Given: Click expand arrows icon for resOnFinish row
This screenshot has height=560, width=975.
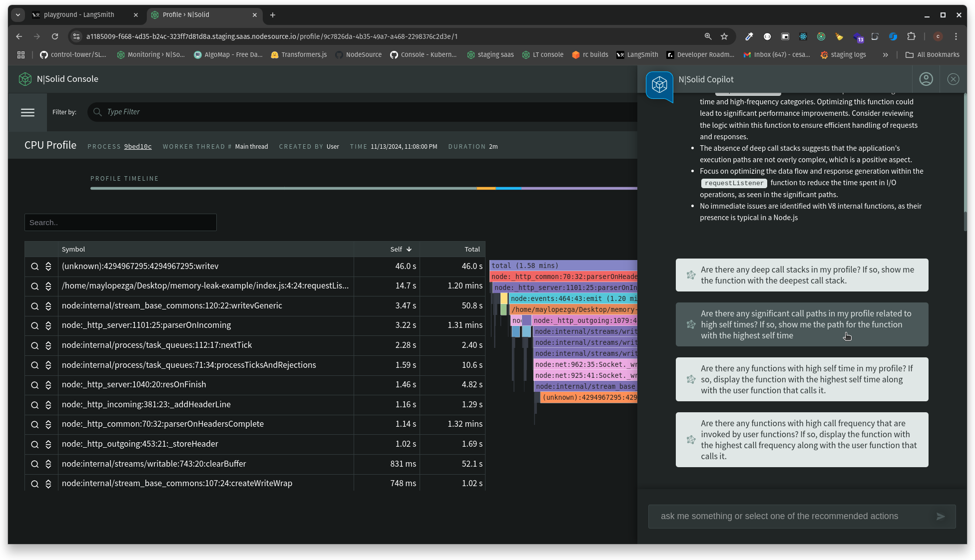Looking at the screenshot, I should click(x=48, y=385).
